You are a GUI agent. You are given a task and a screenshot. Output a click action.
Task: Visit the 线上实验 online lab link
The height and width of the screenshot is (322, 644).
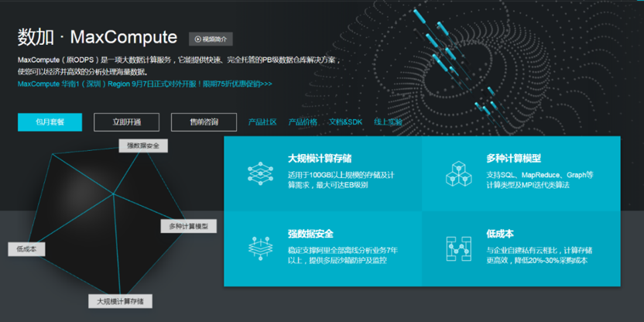click(x=388, y=122)
